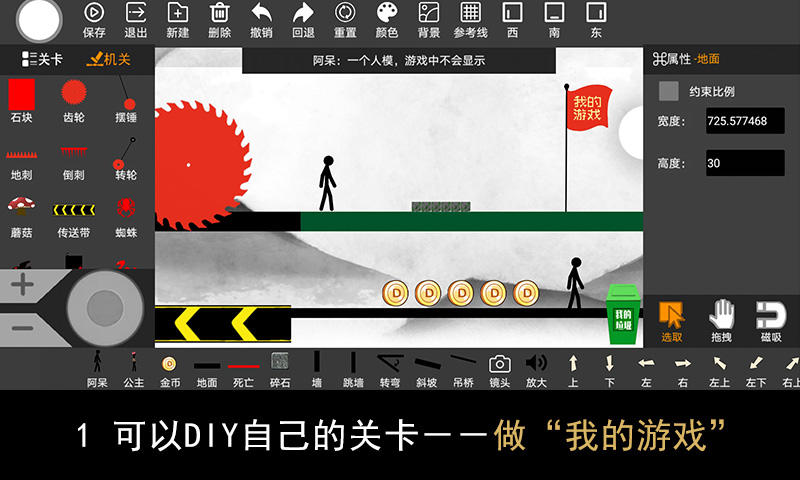Redo with the 回退 arrow icon
The image size is (800, 480).
click(x=303, y=20)
